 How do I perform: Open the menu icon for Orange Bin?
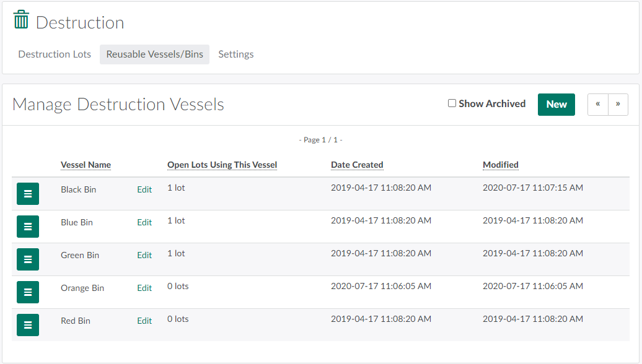click(28, 292)
